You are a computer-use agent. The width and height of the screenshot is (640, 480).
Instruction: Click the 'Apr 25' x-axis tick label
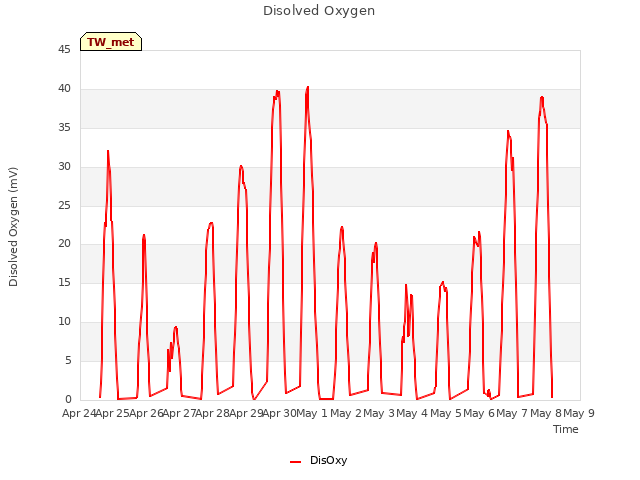click(112, 413)
